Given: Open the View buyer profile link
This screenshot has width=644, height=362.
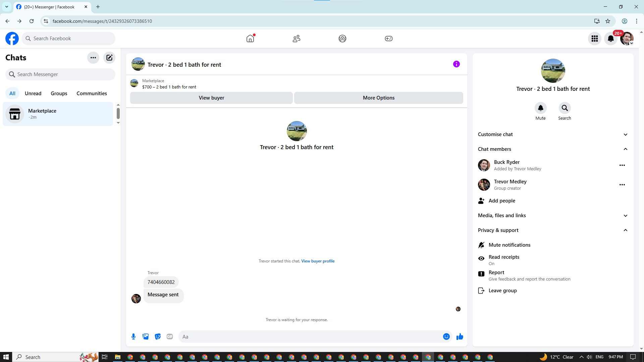Looking at the screenshot, I should (318, 261).
